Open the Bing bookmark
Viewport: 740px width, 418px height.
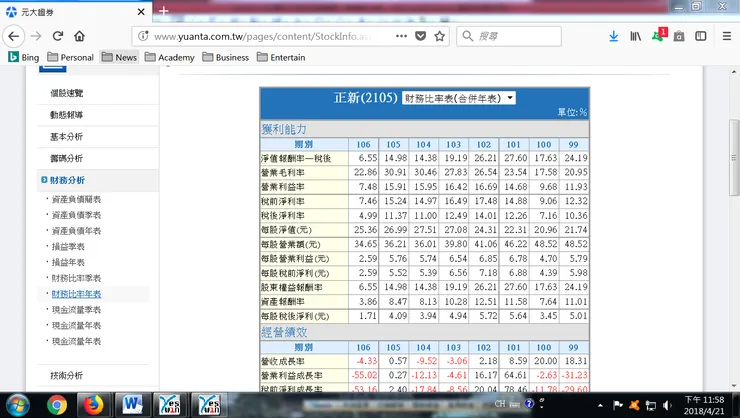click(24, 57)
